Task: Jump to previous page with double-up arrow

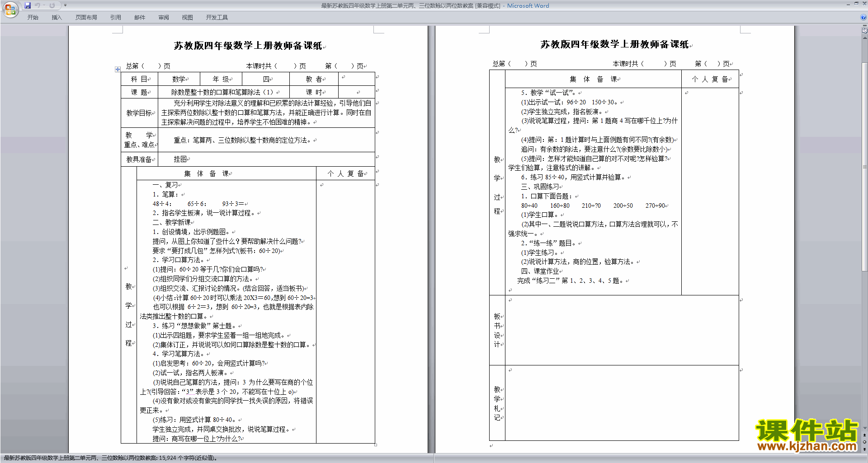Action: [x=865, y=435]
